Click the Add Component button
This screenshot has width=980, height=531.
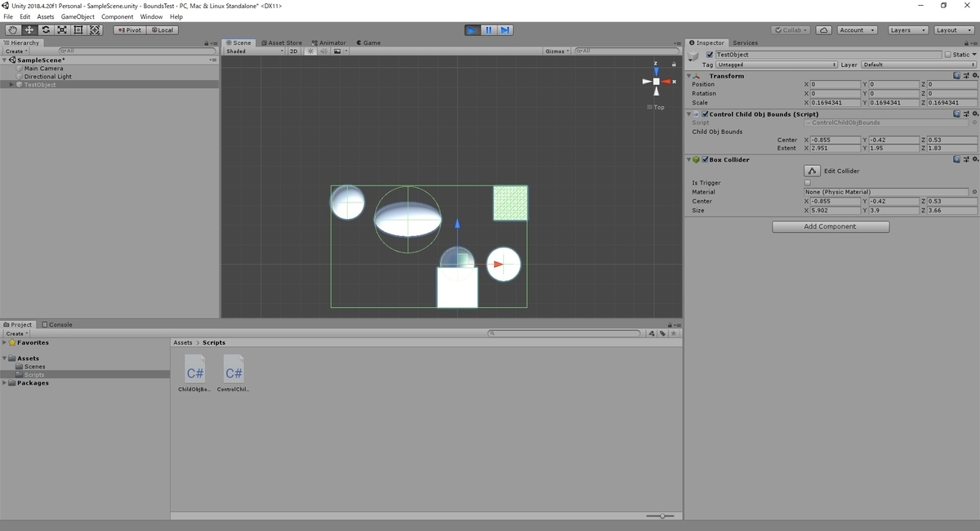coord(831,226)
